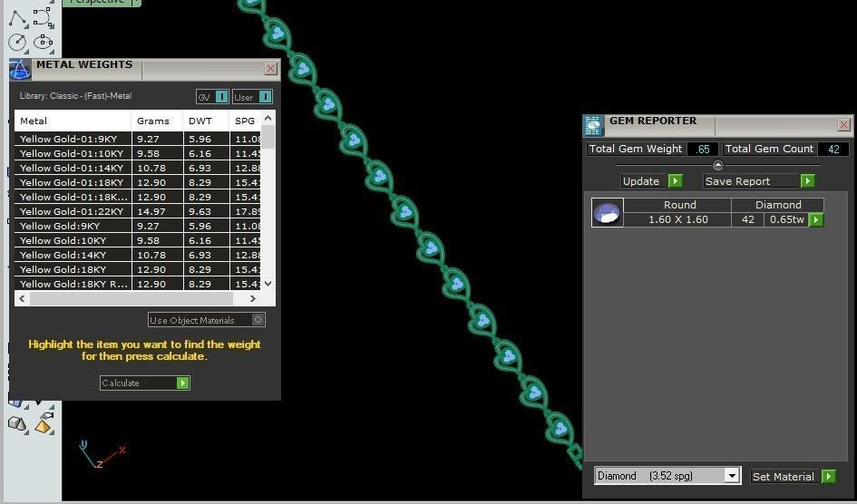857x504 pixels.
Task: Select the Yellow Gold-01:18KY row
Action: point(138,182)
